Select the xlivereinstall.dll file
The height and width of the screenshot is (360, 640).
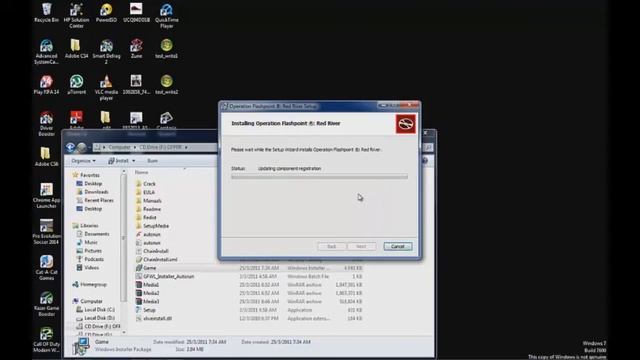pos(154,318)
